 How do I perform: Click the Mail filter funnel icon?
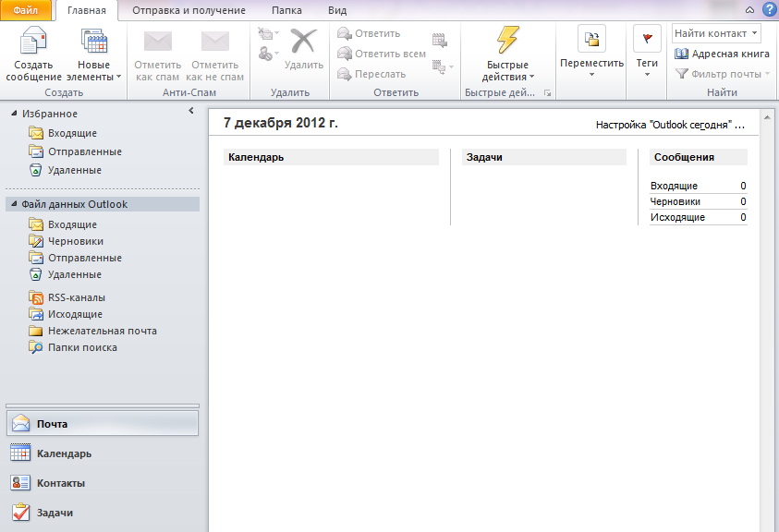[x=682, y=74]
